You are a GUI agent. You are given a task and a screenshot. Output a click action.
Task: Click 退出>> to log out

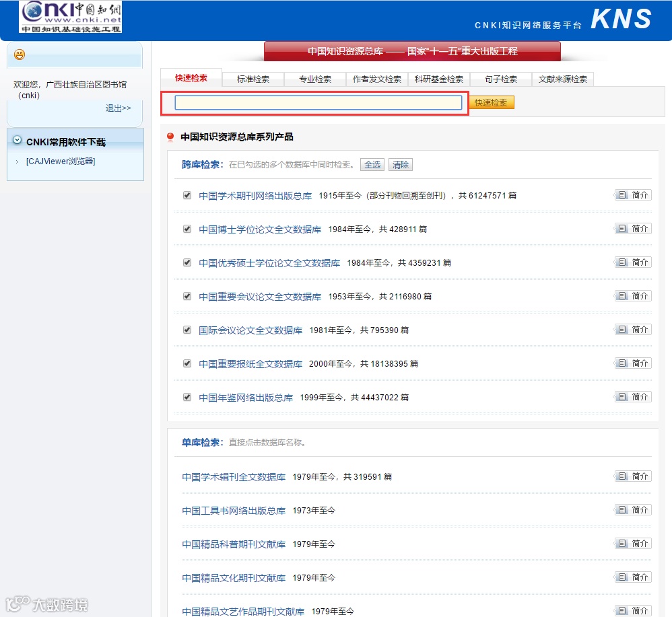tap(119, 108)
